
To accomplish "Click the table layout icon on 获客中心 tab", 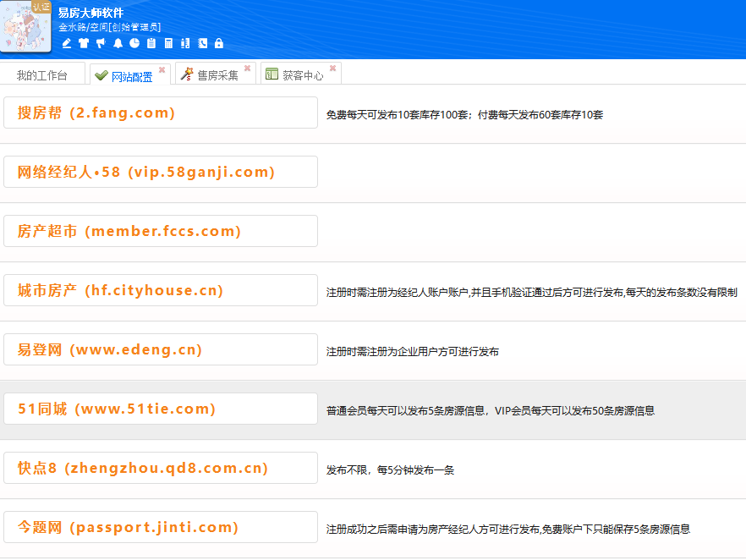I will [x=272, y=74].
